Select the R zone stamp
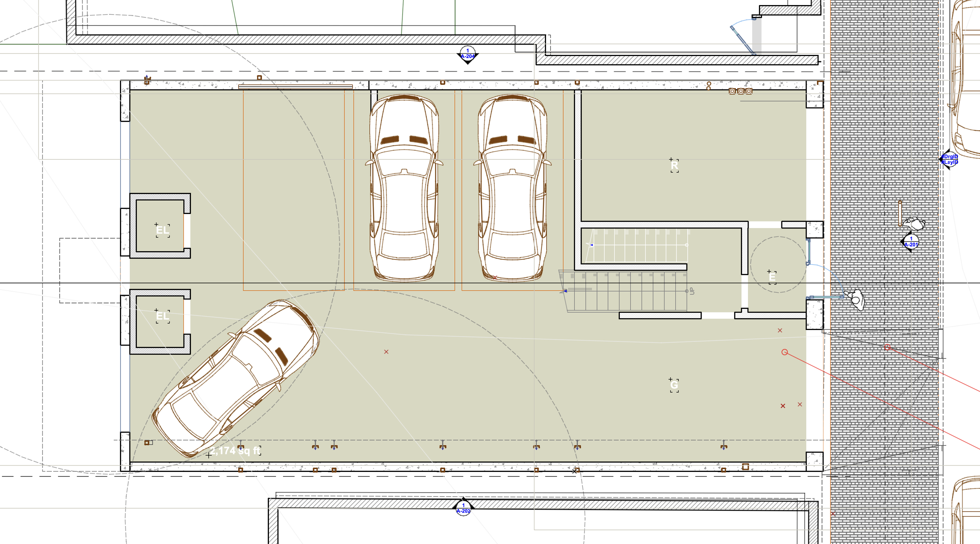Screen dimensions: 980x544 point(674,165)
